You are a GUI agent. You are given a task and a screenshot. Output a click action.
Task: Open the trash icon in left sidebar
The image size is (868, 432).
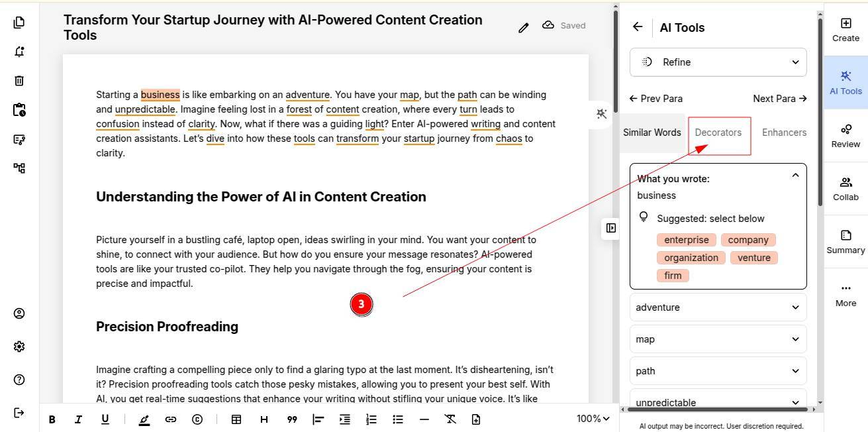click(x=19, y=80)
